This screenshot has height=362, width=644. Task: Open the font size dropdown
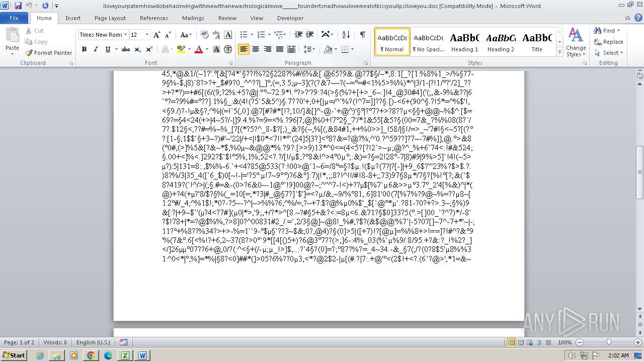point(147,35)
